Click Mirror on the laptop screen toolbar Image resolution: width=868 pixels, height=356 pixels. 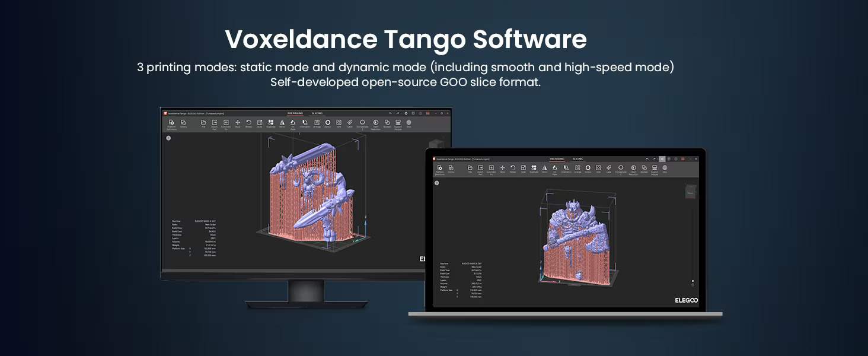pos(544,169)
